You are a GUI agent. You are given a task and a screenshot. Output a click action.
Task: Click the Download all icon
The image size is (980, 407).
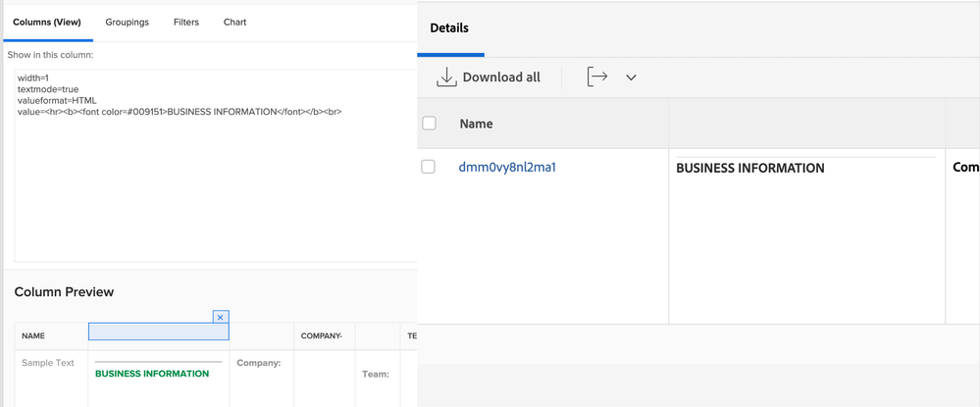(x=446, y=77)
